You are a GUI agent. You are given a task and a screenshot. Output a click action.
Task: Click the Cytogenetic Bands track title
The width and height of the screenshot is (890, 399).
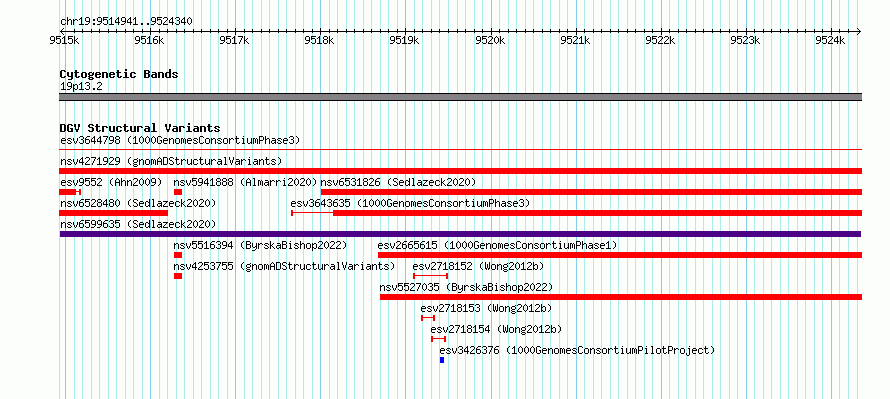pyautogui.click(x=119, y=74)
